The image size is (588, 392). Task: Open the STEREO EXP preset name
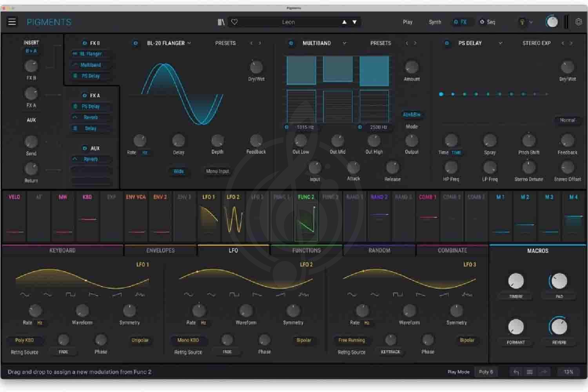[x=537, y=43]
